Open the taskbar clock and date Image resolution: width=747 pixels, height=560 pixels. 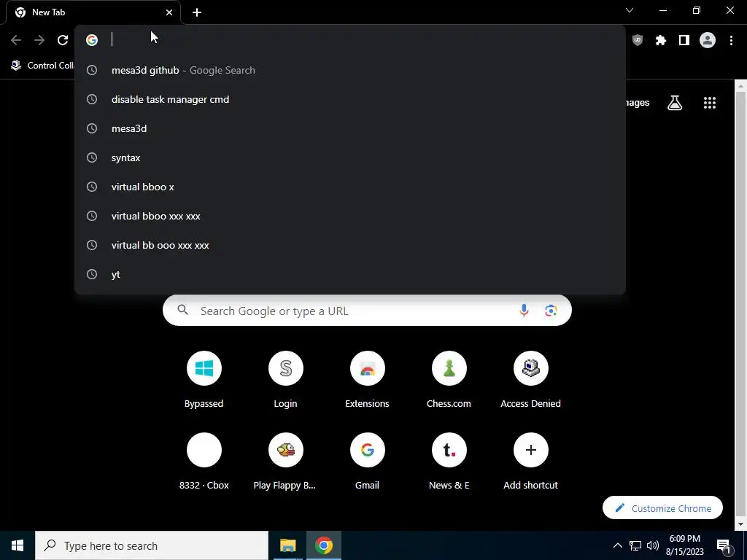coord(684,545)
